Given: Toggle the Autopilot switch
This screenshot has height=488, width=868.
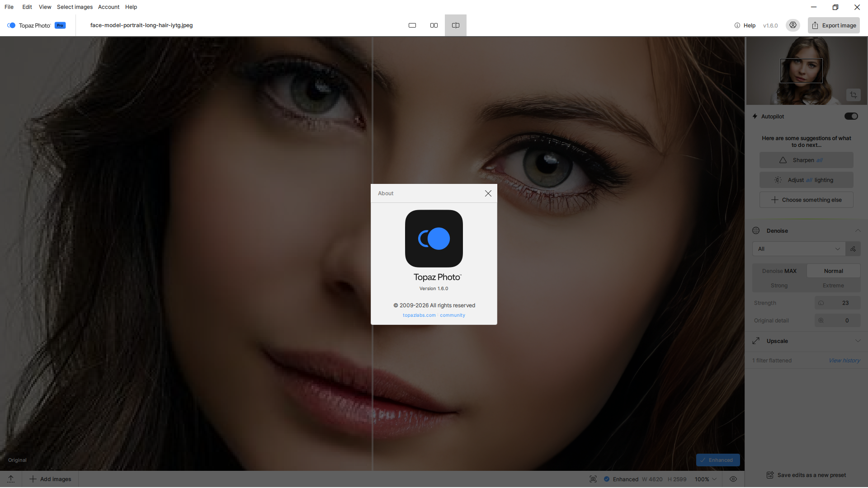Looking at the screenshot, I should (851, 116).
